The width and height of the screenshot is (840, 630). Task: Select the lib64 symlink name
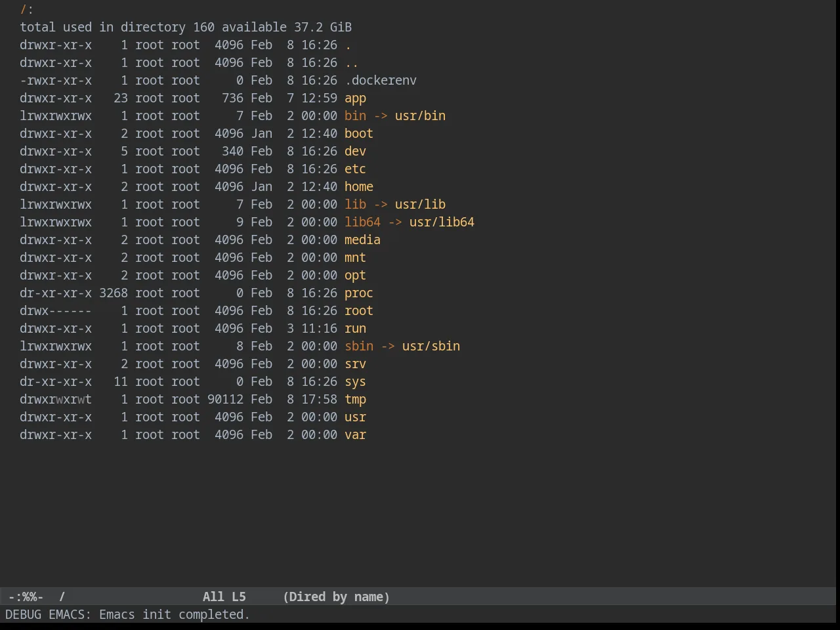[x=362, y=222]
